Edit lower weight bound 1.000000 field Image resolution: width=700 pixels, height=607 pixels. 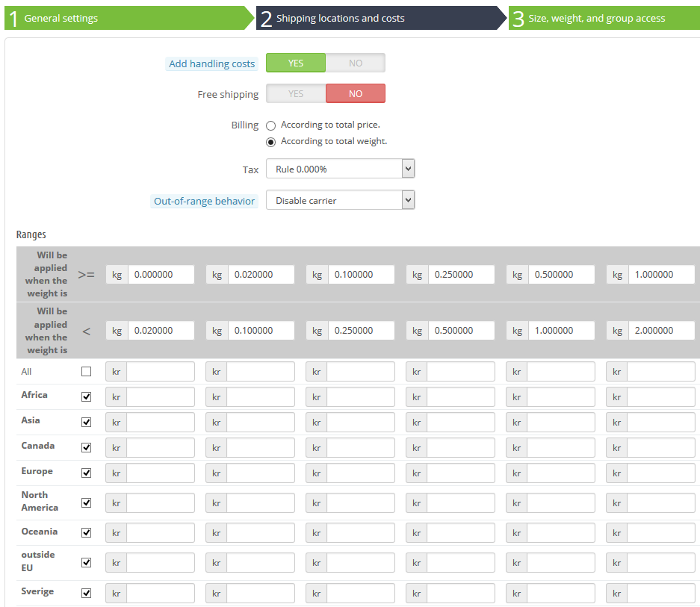[661, 275]
